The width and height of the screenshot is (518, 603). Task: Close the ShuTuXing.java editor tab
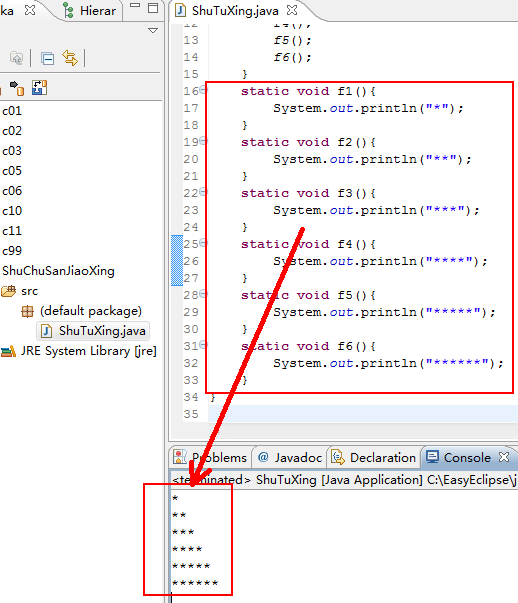click(x=292, y=10)
